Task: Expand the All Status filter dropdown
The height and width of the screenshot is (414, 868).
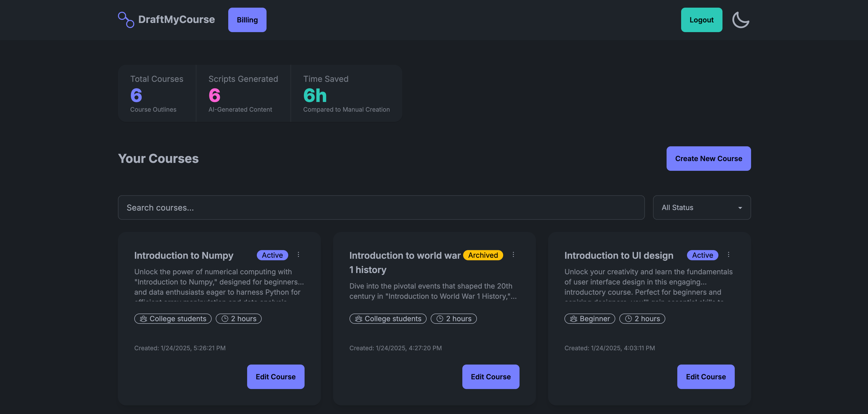Action: pos(702,208)
